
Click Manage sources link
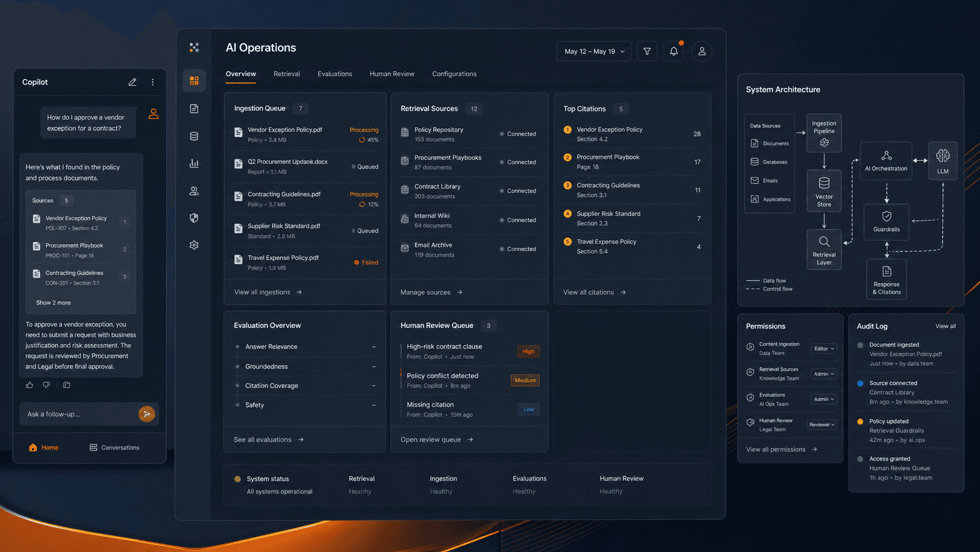click(x=431, y=292)
